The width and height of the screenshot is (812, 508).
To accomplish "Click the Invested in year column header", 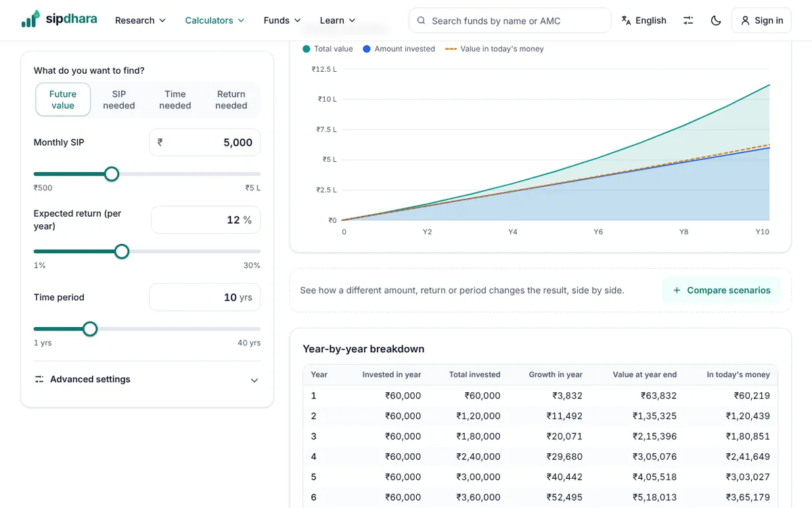I will click(x=392, y=375).
